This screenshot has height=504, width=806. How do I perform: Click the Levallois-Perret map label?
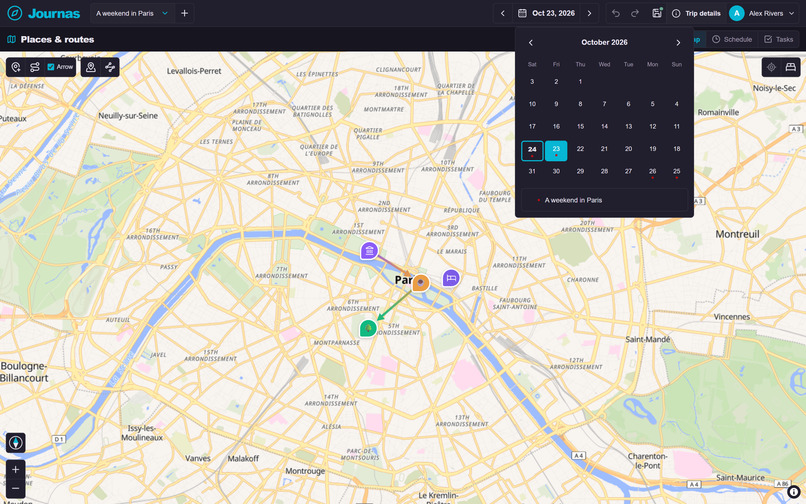[194, 71]
